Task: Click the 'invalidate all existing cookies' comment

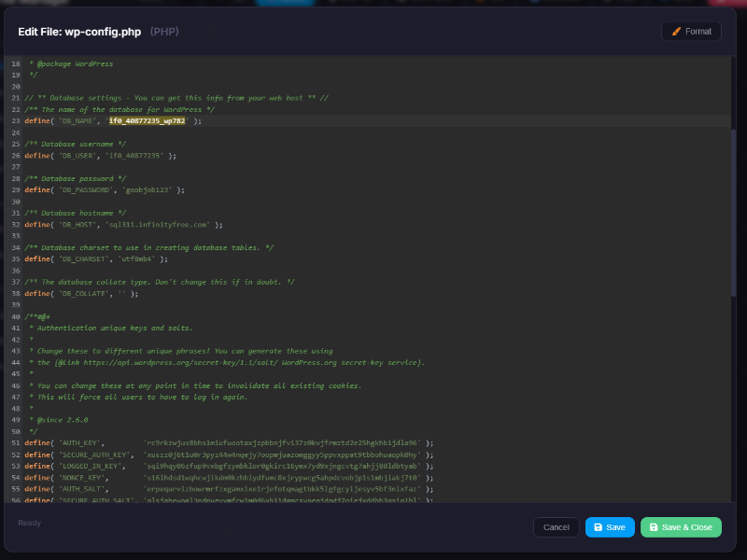Action: [195, 385]
